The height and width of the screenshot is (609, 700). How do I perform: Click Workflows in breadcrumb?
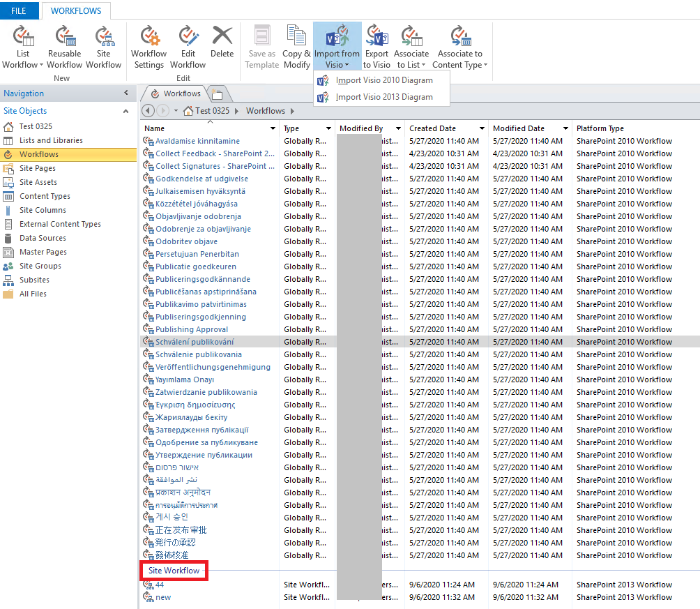point(265,111)
